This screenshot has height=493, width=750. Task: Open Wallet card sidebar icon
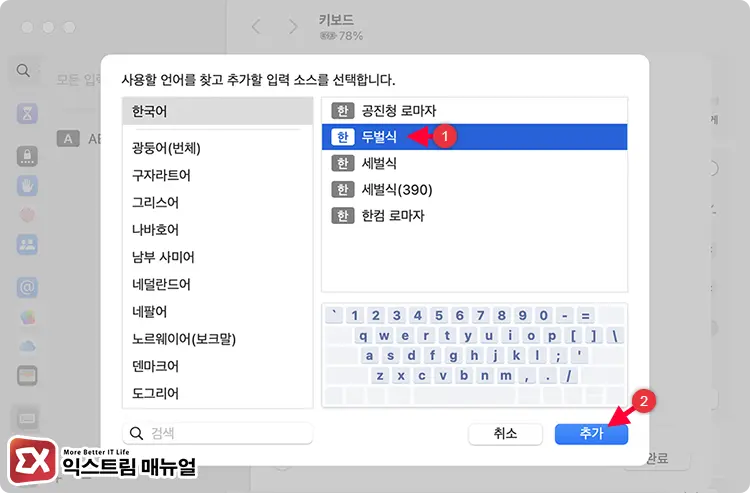tap(27, 376)
